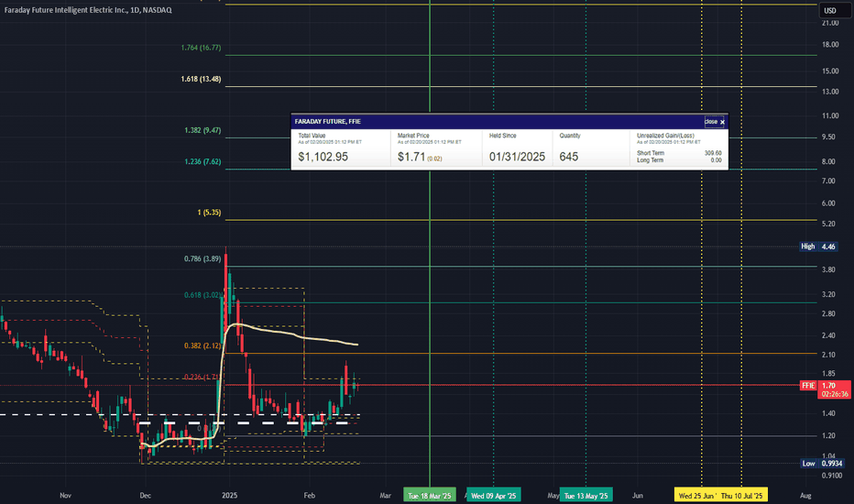Click the quantity value 645
Viewport: 854px width, 504px height.
tap(569, 157)
